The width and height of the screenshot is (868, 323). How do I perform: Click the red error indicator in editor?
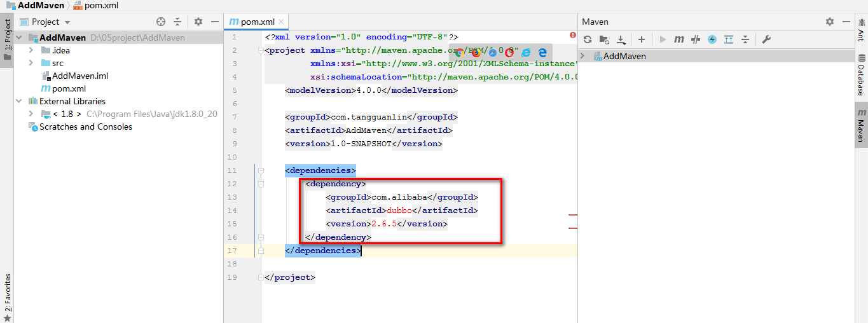click(x=573, y=36)
